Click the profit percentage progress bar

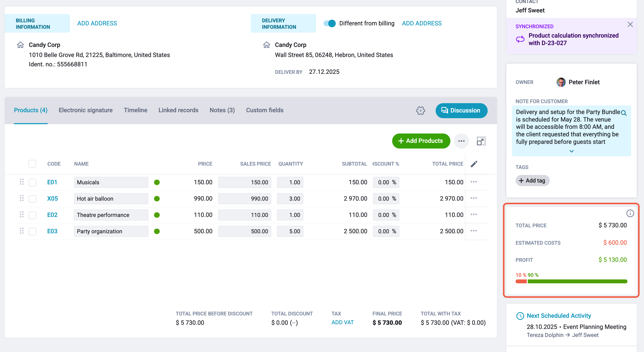[x=571, y=281]
